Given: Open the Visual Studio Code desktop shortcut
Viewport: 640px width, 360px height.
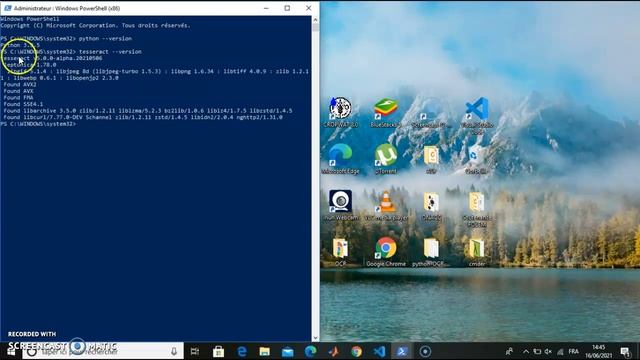Looking at the screenshot, I should tap(477, 116).
